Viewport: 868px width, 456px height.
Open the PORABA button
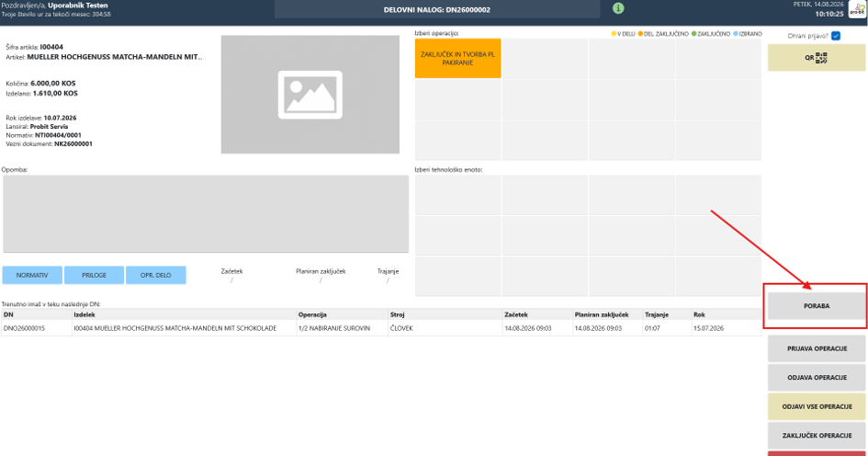tap(817, 306)
